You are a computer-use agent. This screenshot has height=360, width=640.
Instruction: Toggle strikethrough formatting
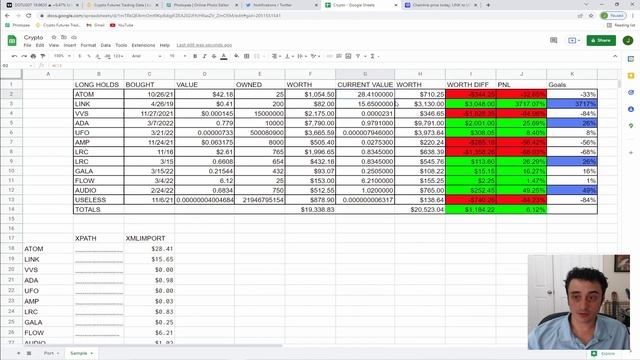[214, 56]
